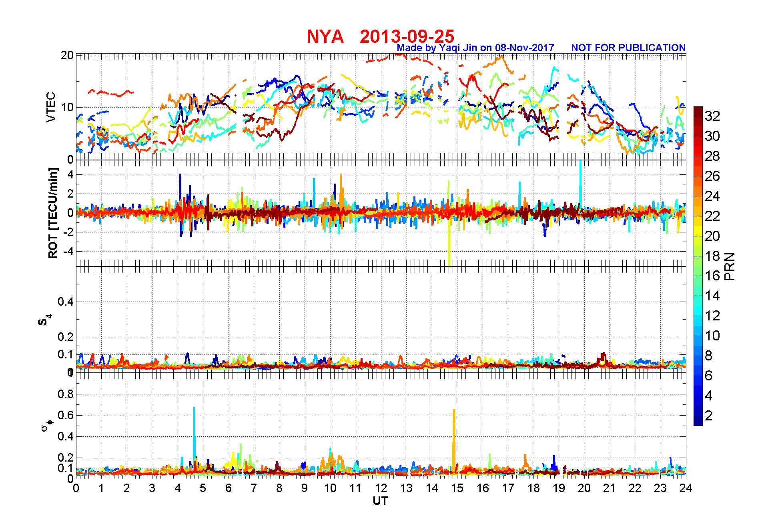Select the VTEC axis tick "20"
The width and height of the screenshot is (762, 532).
67,55
